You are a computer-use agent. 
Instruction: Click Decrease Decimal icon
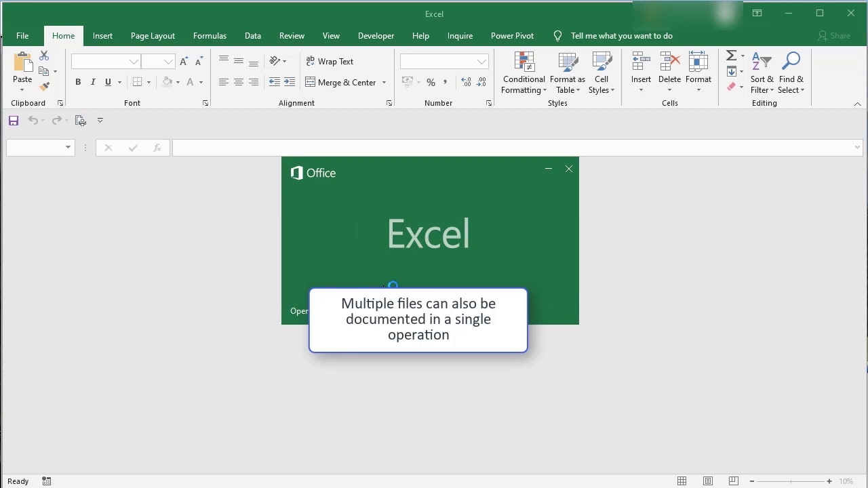(481, 82)
